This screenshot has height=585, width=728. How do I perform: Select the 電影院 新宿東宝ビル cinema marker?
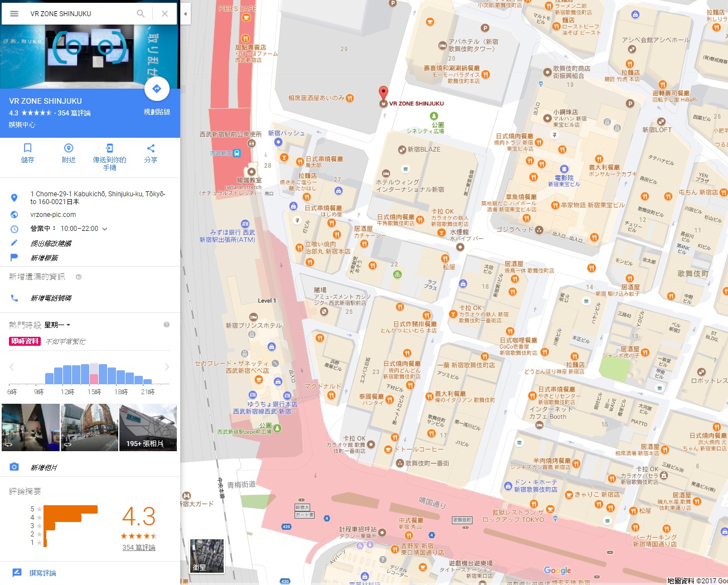coord(564,169)
